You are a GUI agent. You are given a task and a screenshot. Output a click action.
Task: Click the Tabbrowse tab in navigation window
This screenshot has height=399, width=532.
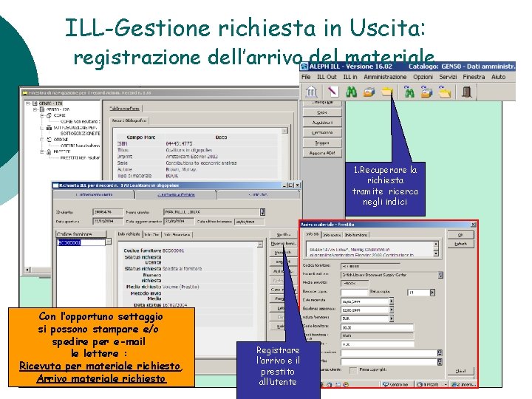pyautogui.click(x=125, y=109)
